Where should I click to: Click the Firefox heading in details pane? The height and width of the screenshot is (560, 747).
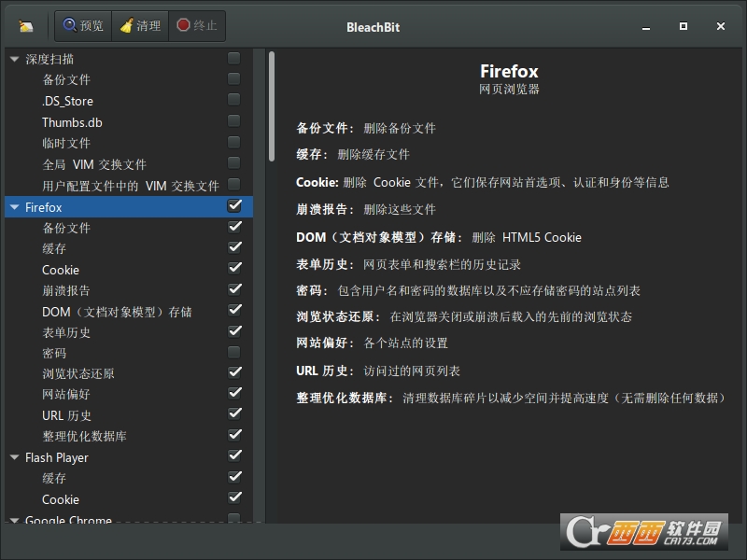click(x=509, y=72)
